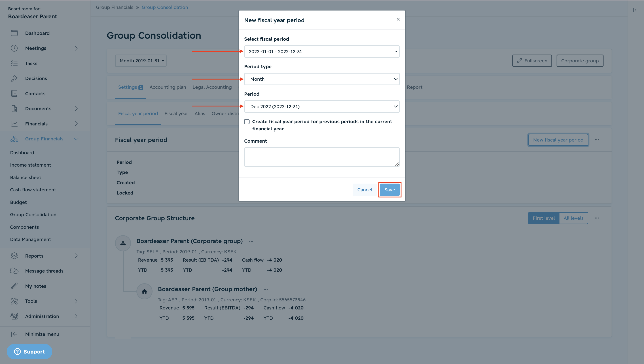Save the new fiscal year period
644x364 pixels.
(x=390, y=190)
